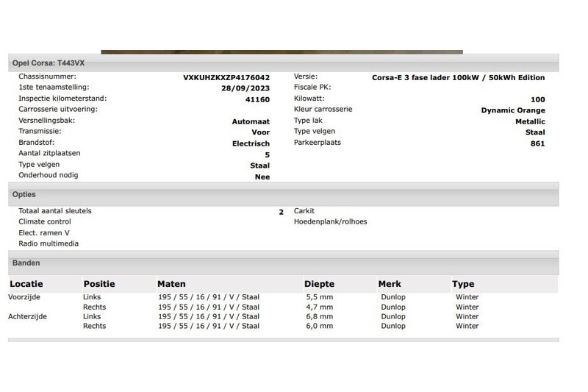Click the 28/09/2023 registration date value
Screen dimensions: 588x392
245,88
